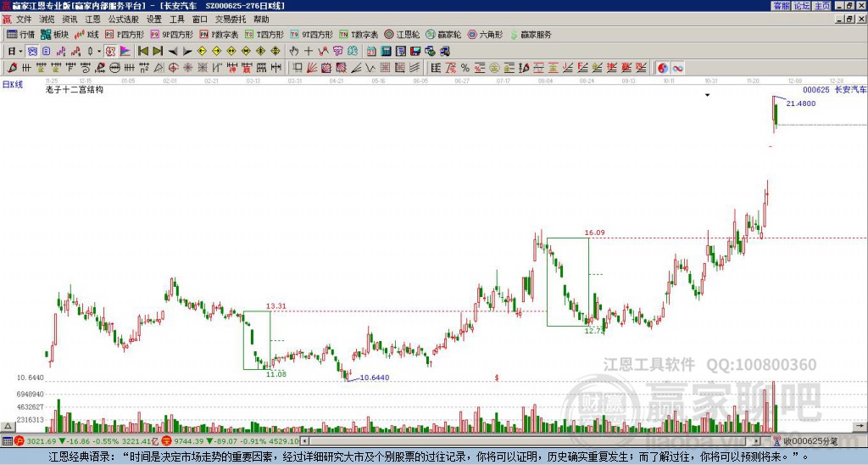Select the red pencil drawing tool
Viewport: 868px width, 465px height.
pos(12,68)
